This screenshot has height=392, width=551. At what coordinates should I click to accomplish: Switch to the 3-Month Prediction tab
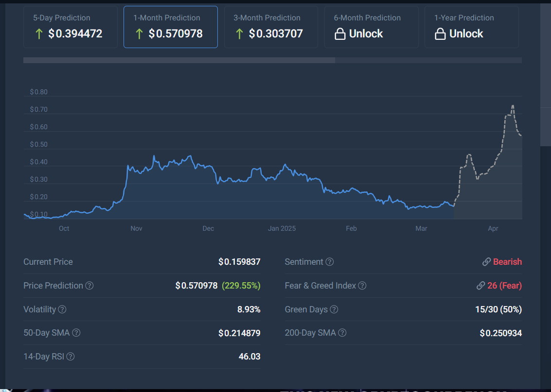tap(270, 27)
